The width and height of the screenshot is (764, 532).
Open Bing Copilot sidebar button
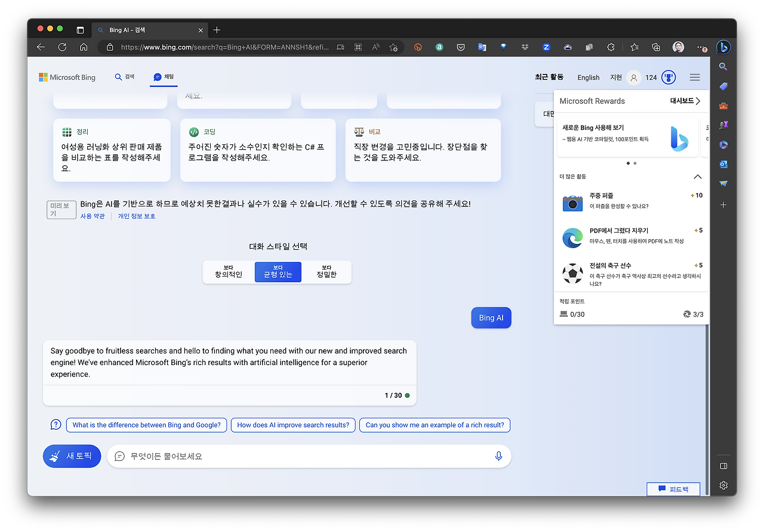723,47
